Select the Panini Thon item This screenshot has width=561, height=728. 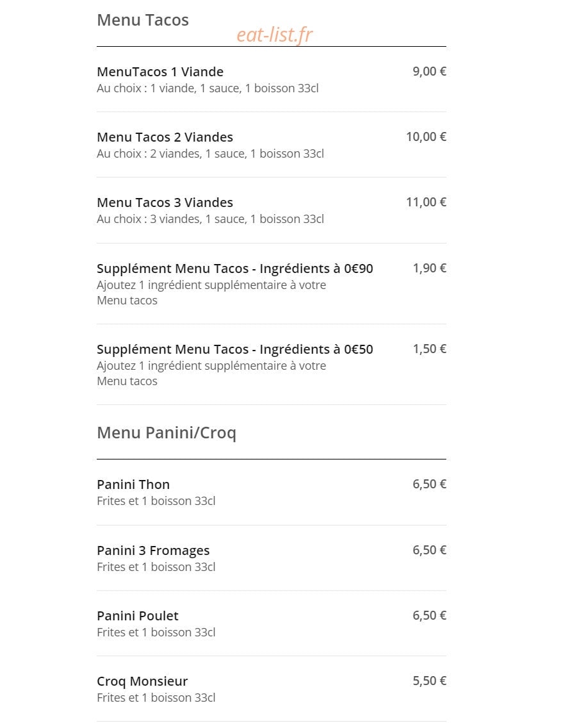[x=272, y=492]
